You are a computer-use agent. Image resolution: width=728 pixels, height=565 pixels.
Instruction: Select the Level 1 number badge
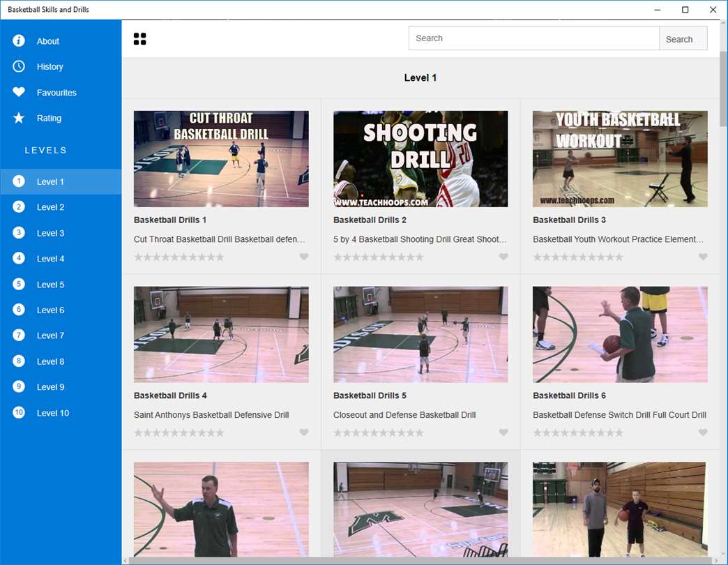[19, 181]
